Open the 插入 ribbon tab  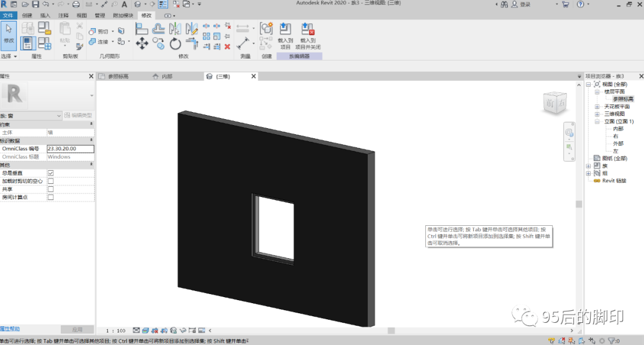coord(46,15)
